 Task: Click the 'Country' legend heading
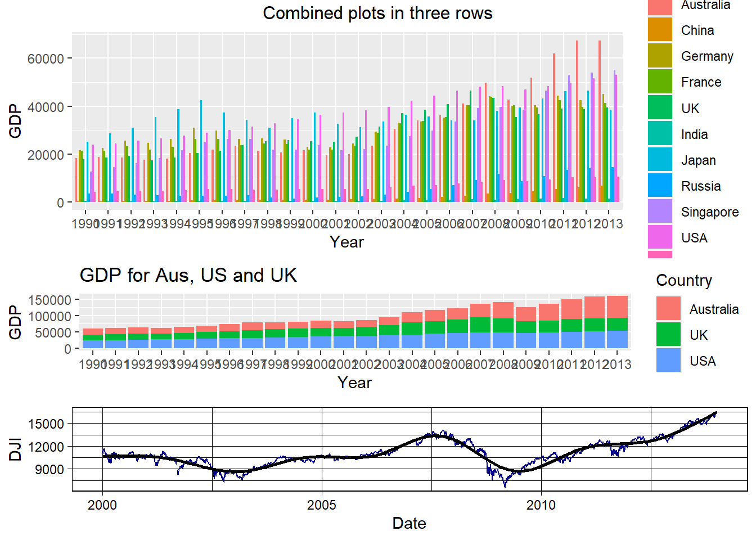684,280
